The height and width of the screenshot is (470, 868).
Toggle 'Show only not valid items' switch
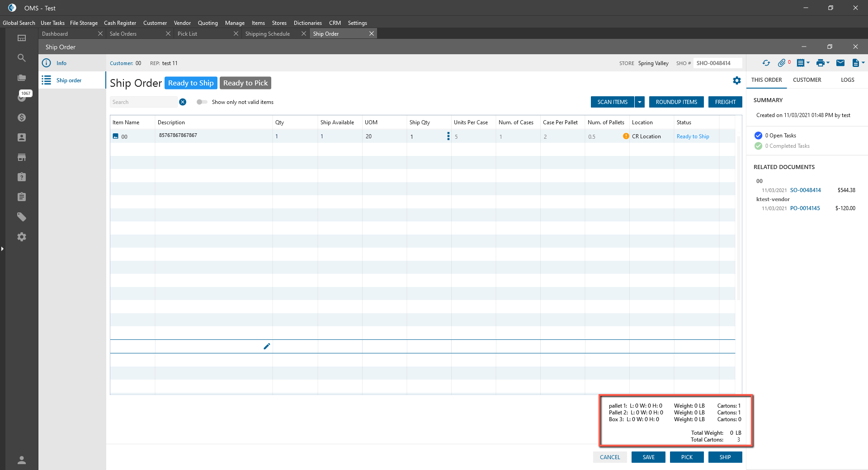pos(202,102)
